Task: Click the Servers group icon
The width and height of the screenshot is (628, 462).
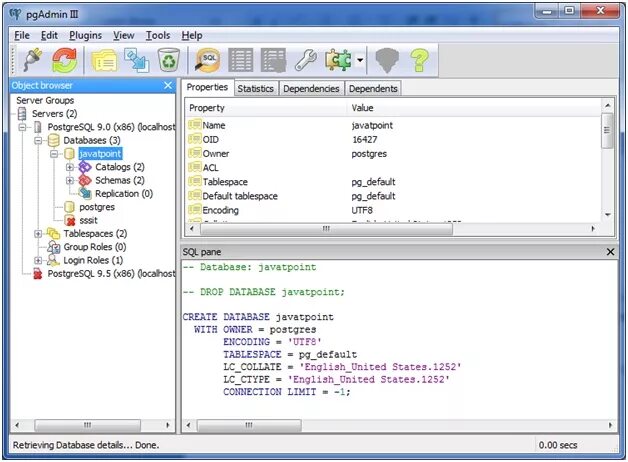Action: click(22, 114)
